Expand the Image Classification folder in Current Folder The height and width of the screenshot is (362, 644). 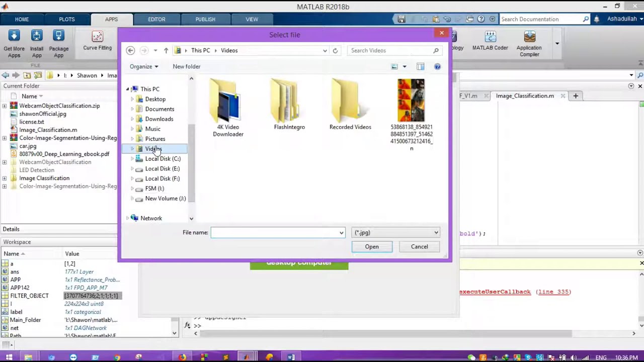tap(5, 178)
